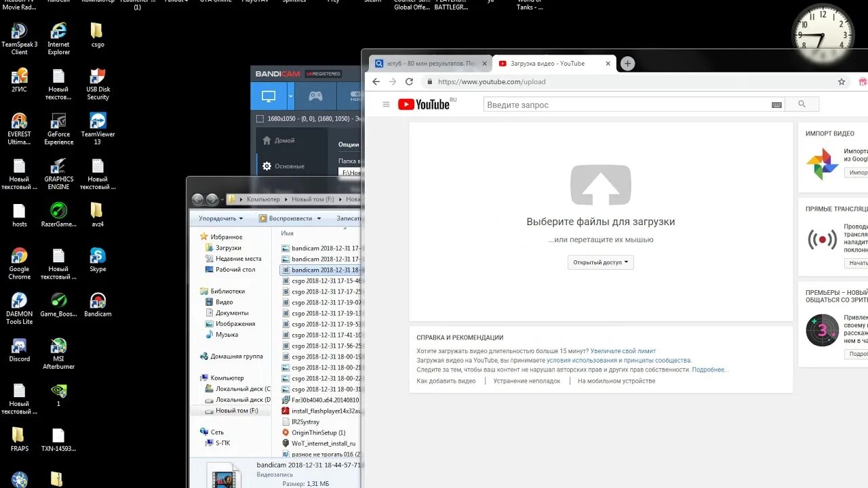Launch EVEREST Ultimate desktop icon
The image size is (868, 488).
click(20, 129)
